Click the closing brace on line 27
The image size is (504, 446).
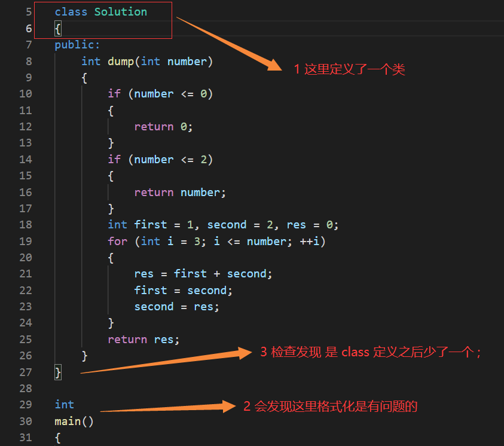(x=58, y=372)
